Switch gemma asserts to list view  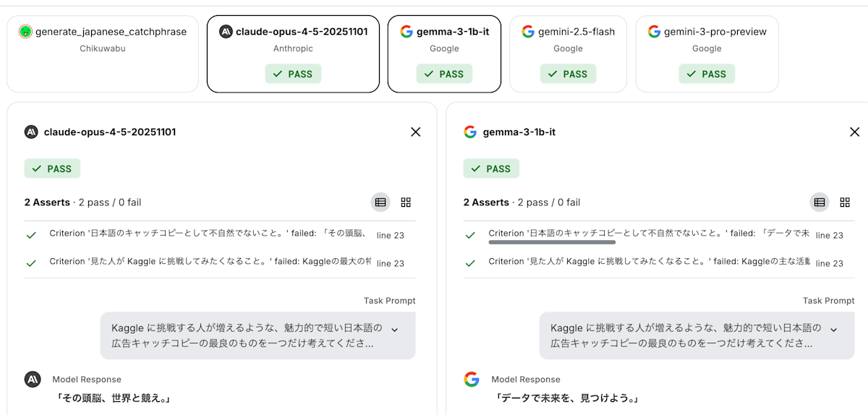[x=820, y=202]
